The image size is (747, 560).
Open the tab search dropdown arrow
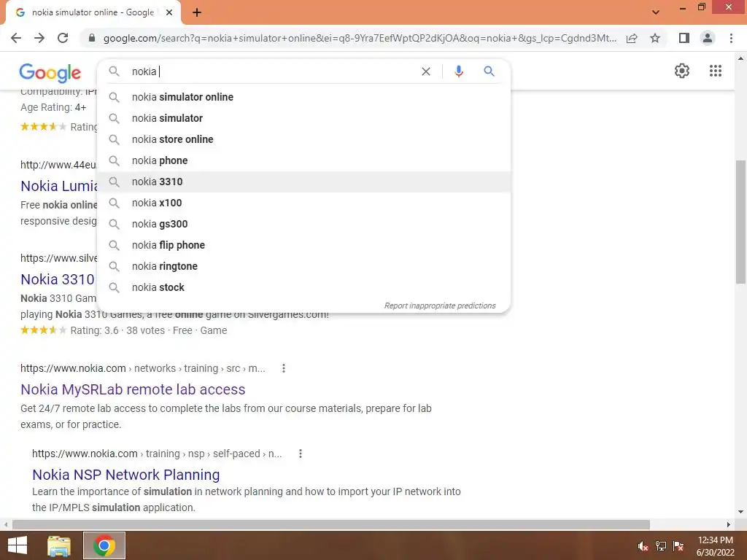point(656,12)
